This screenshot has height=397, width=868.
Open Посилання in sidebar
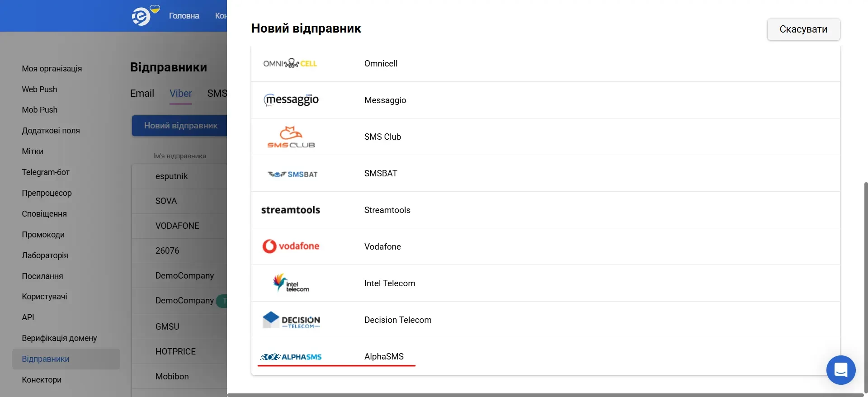42,276
